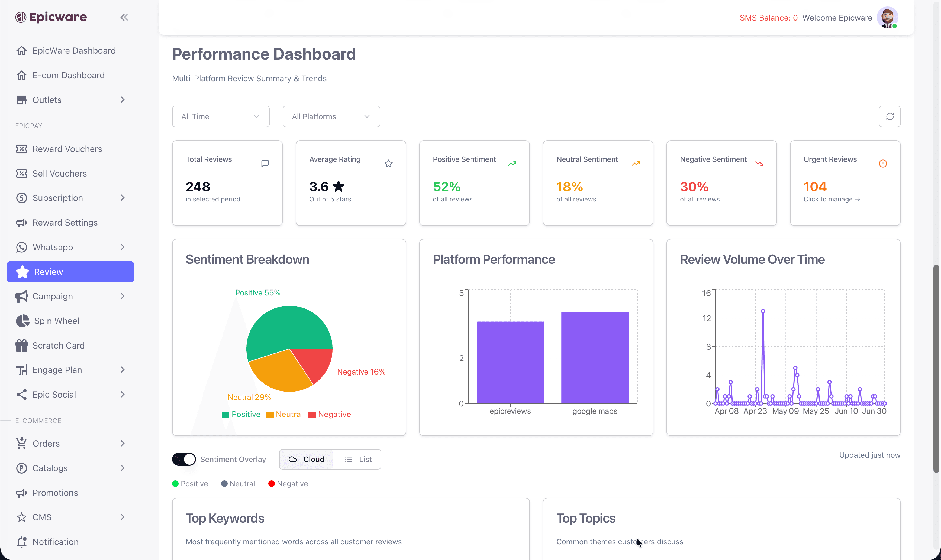Viewport: 941px width, 560px height.
Task: Open the All Platforms dropdown
Action: [331, 117]
